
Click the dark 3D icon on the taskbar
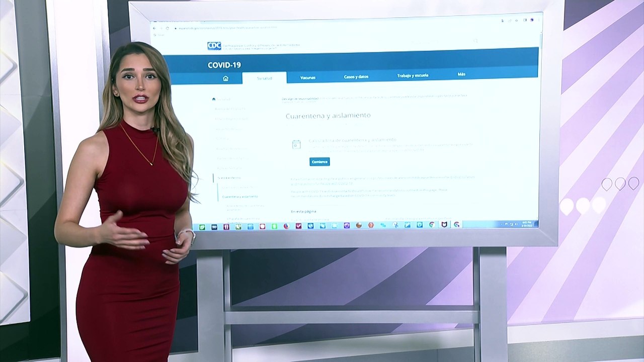click(214, 227)
